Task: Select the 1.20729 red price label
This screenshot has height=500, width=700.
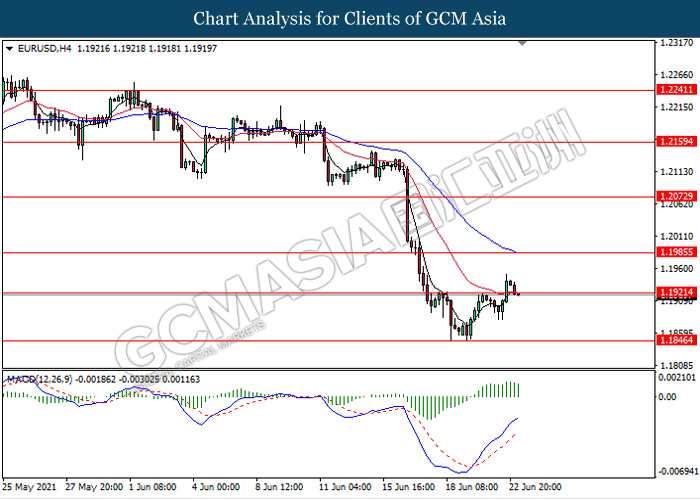Action: [676, 196]
